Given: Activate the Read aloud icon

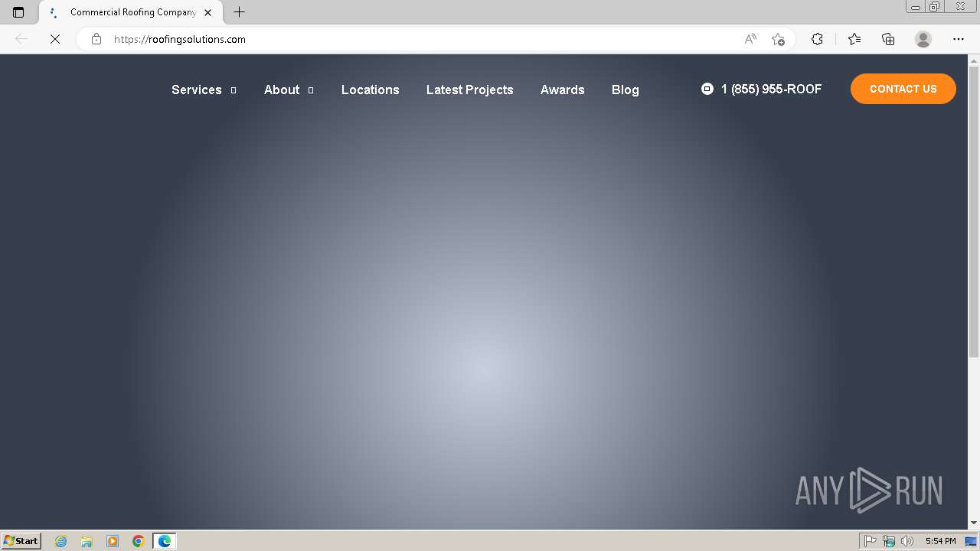Looking at the screenshot, I should [750, 39].
